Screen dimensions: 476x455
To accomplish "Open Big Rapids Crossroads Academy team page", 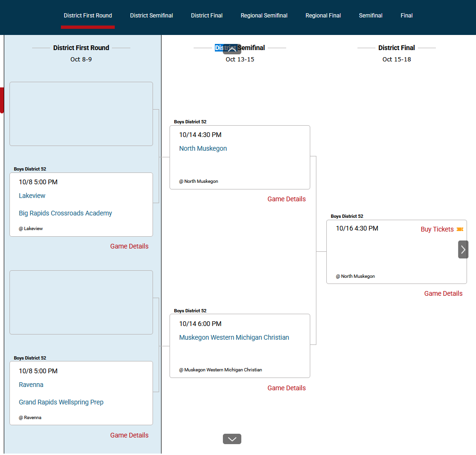I will click(66, 213).
